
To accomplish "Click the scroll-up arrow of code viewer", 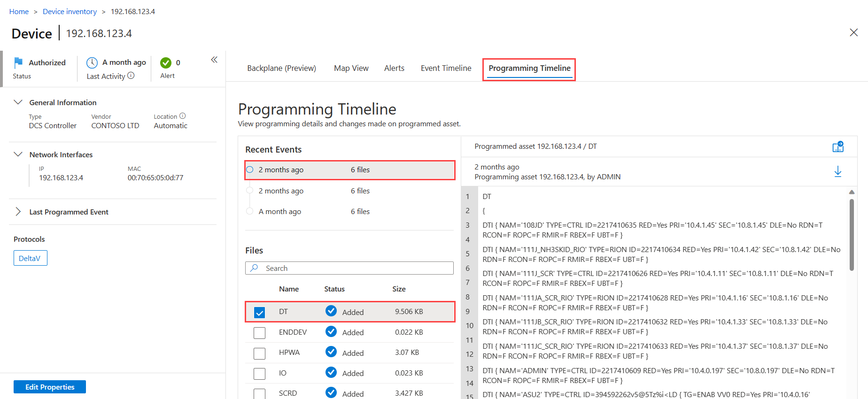I will point(852,192).
